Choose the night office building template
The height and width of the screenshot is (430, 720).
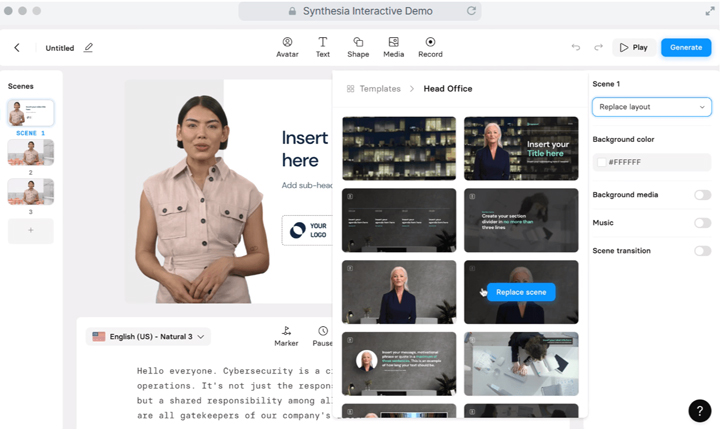(x=399, y=148)
